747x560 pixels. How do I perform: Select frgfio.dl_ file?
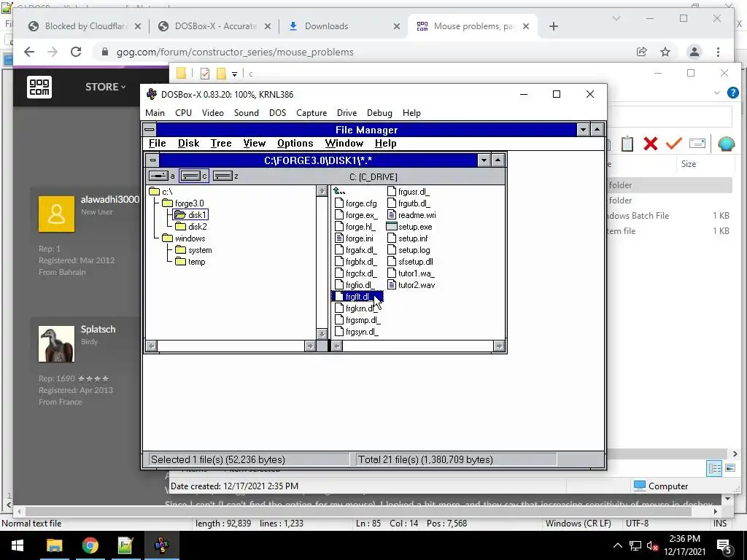coord(355,285)
